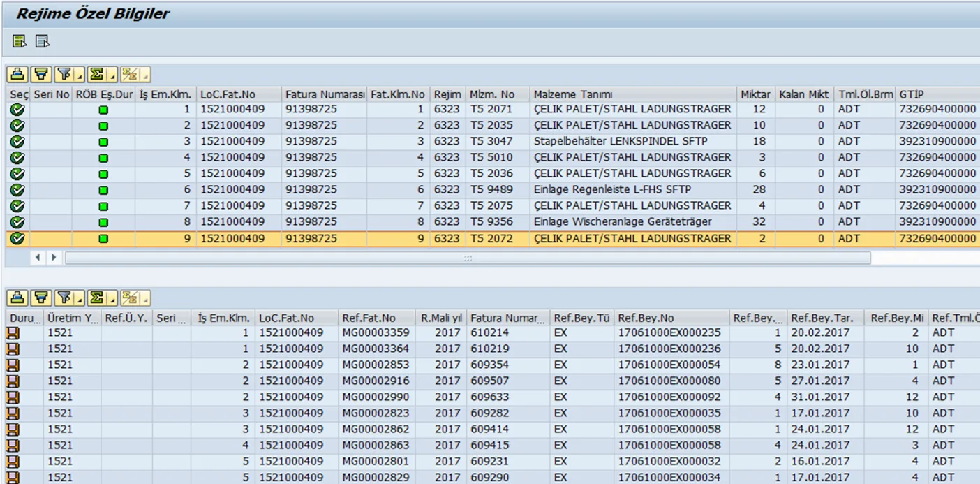Click reference invoice 'MG00003364'

(x=376, y=349)
